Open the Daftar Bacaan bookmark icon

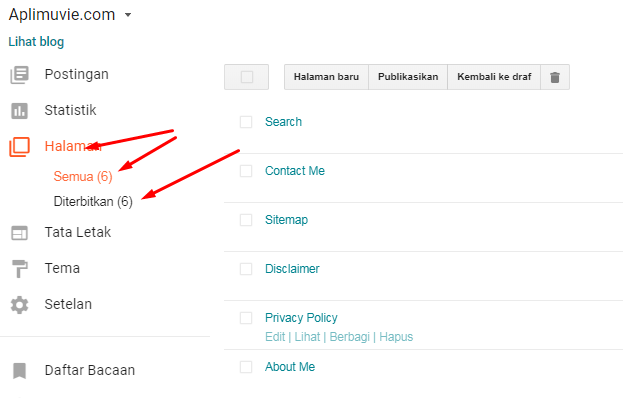tap(19, 370)
